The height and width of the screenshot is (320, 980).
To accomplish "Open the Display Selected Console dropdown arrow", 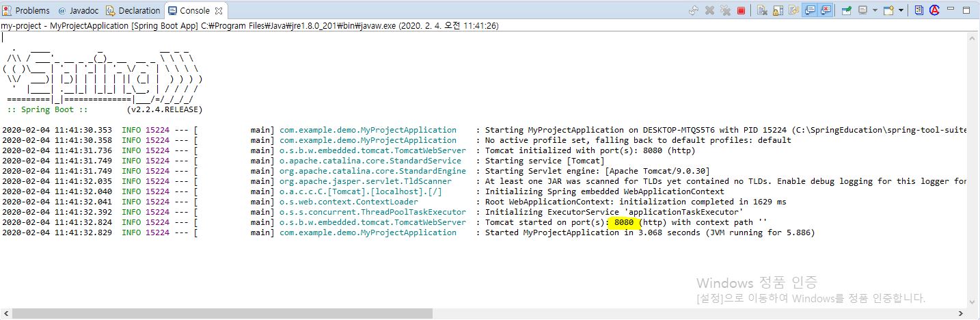I will tap(875, 10).
